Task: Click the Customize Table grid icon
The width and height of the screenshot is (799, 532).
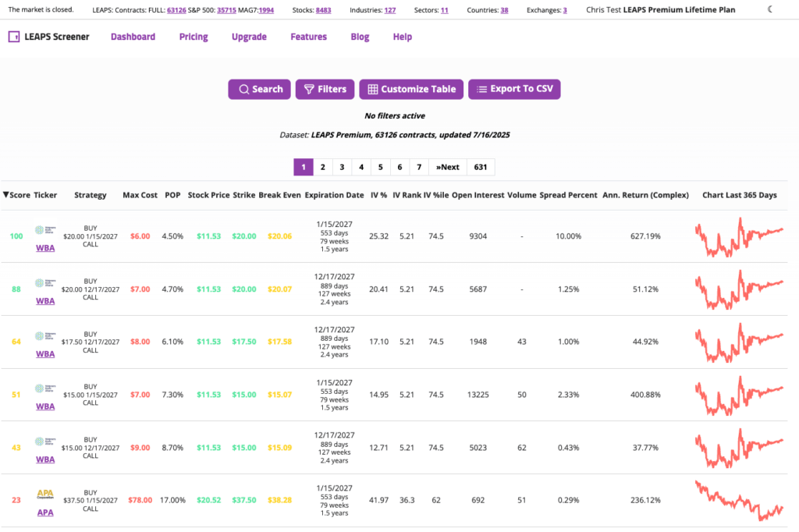Action: click(375, 89)
